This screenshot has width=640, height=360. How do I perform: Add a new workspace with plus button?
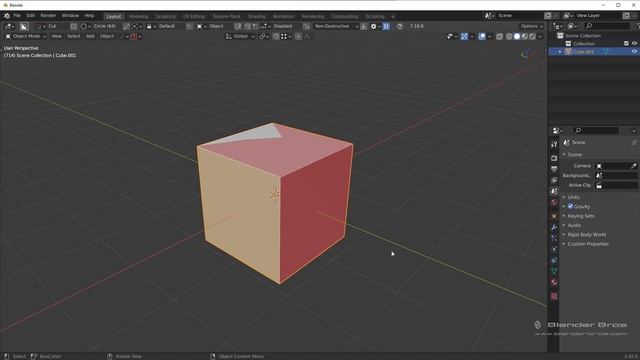pos(393,16)
